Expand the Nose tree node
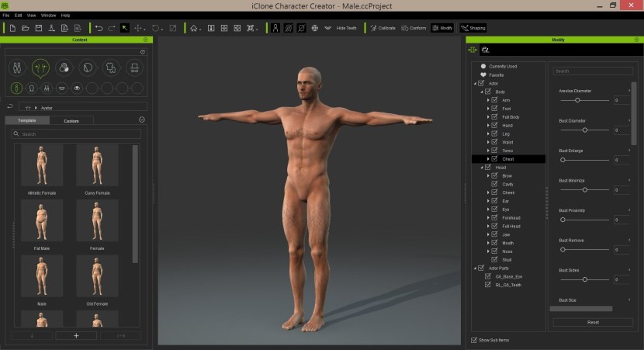This screenshot has height=350, width=644. pos(488,251)
